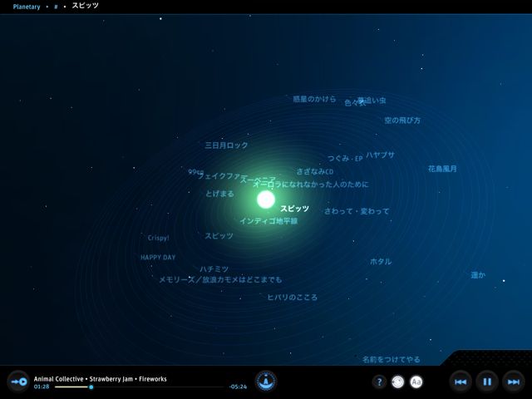Toggle orbit rings display
Viewport: 532px width, 399px height.
point(398,382)
